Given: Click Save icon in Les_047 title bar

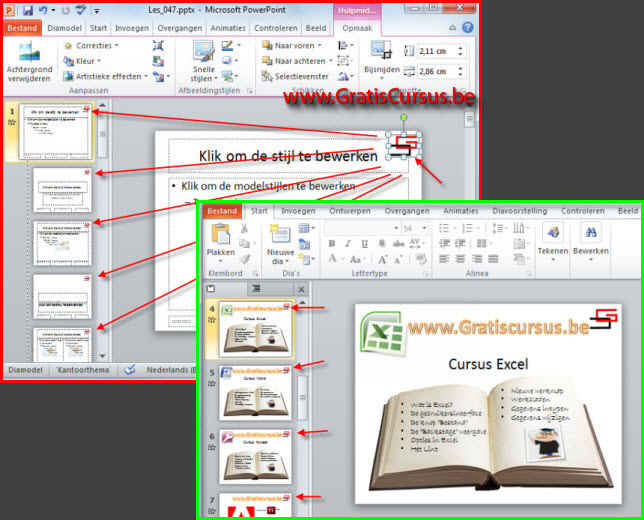Looking at the screenshot, I should click(x=28, y=10).
